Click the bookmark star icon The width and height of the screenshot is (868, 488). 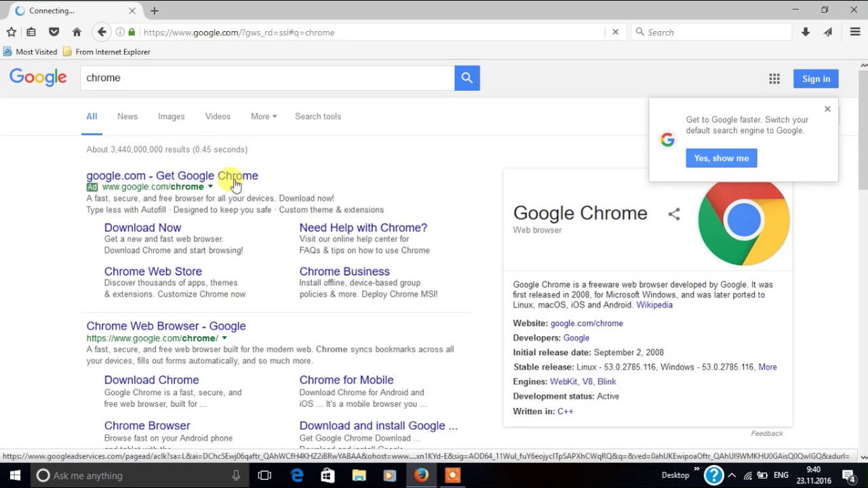pyautogui.click(x=12, y=32)
